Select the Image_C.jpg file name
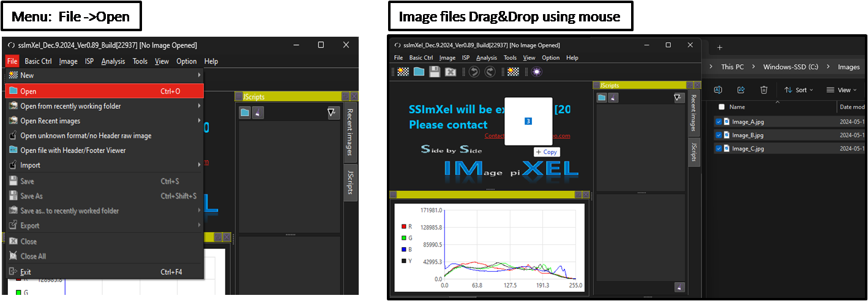The width and height of the screenshot is (868, 301). point(747,149)
